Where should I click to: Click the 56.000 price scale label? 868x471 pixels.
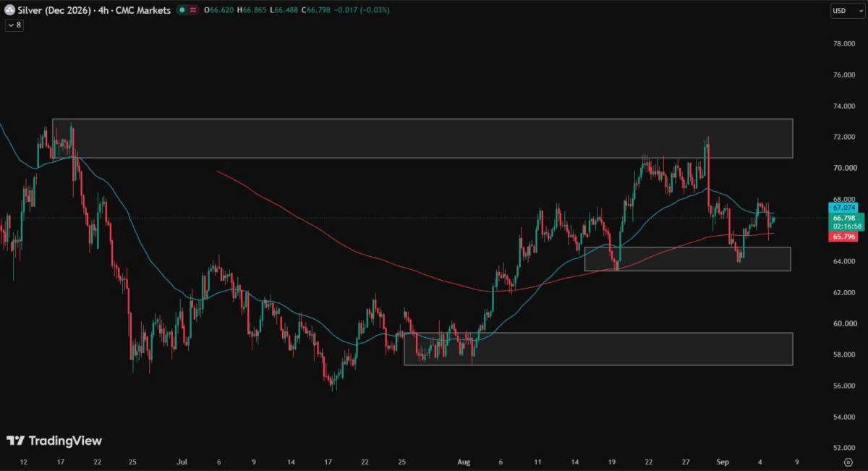[843, 386]
